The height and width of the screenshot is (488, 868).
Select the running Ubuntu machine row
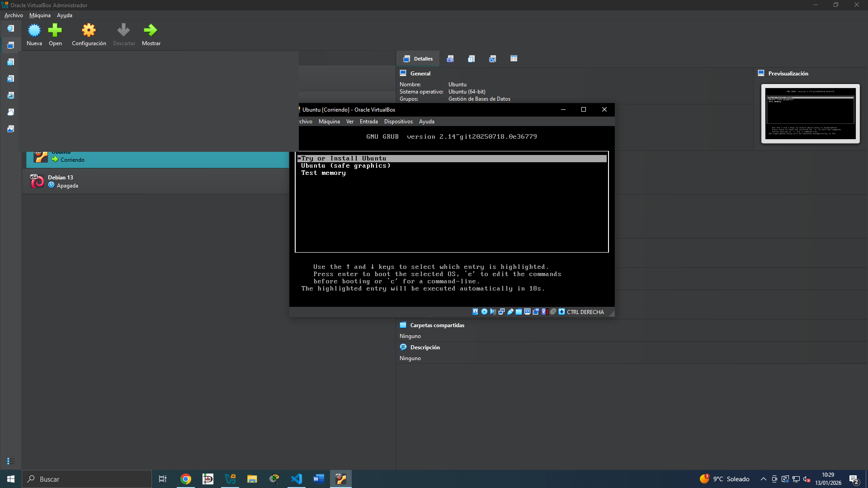pos(158,160)
